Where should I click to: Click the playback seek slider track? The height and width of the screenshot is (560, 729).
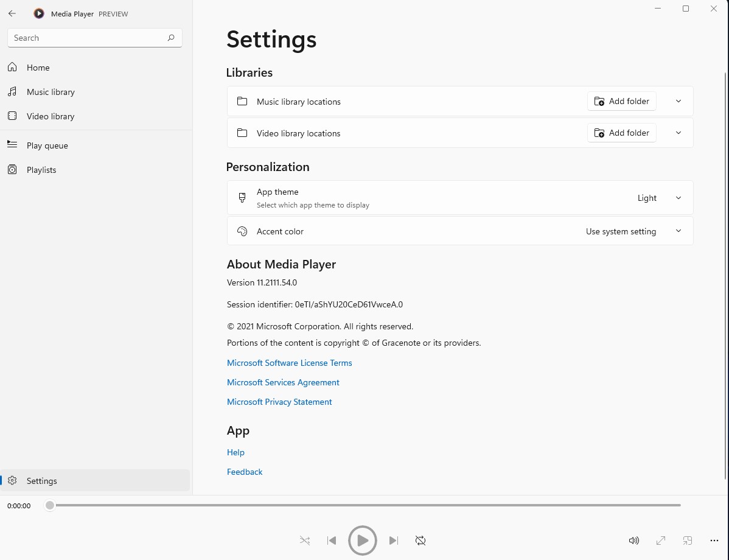click(x=365, y=505)
